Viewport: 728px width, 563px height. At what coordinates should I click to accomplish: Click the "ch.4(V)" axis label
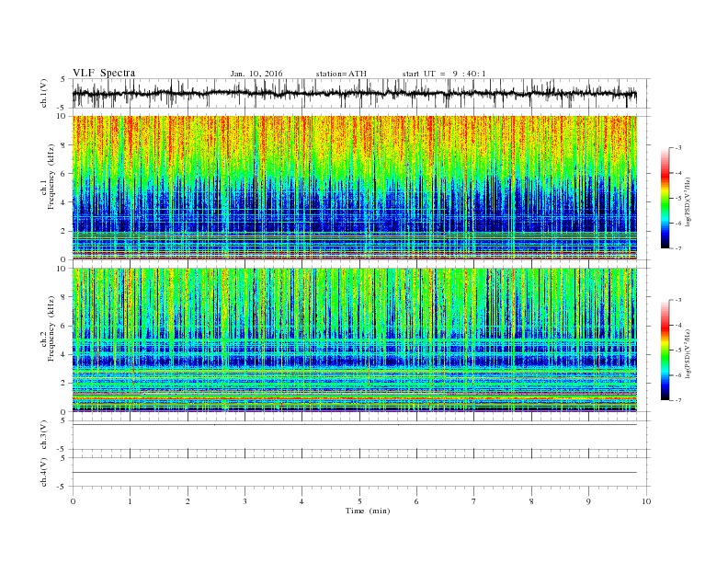(x=44, y=472)
